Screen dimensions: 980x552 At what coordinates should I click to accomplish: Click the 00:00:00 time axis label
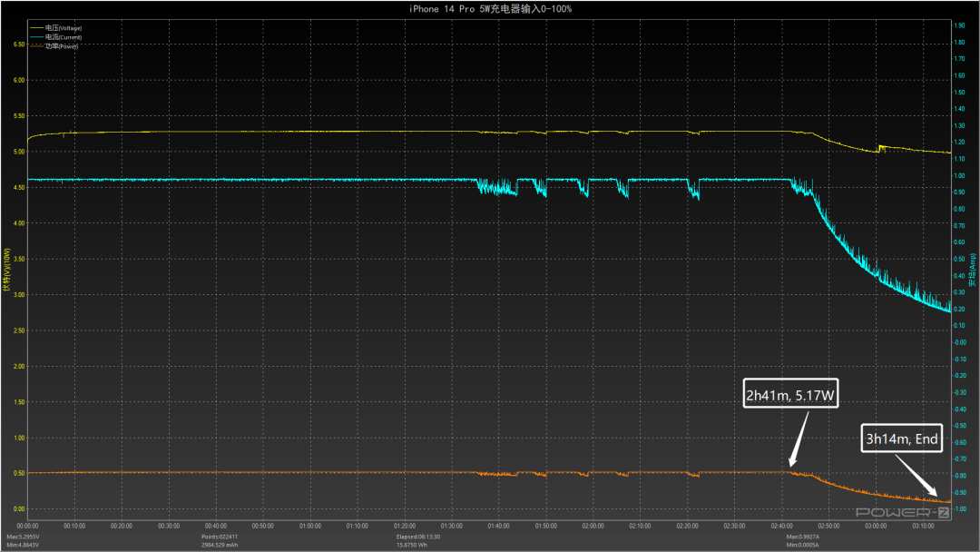[27, 526]
